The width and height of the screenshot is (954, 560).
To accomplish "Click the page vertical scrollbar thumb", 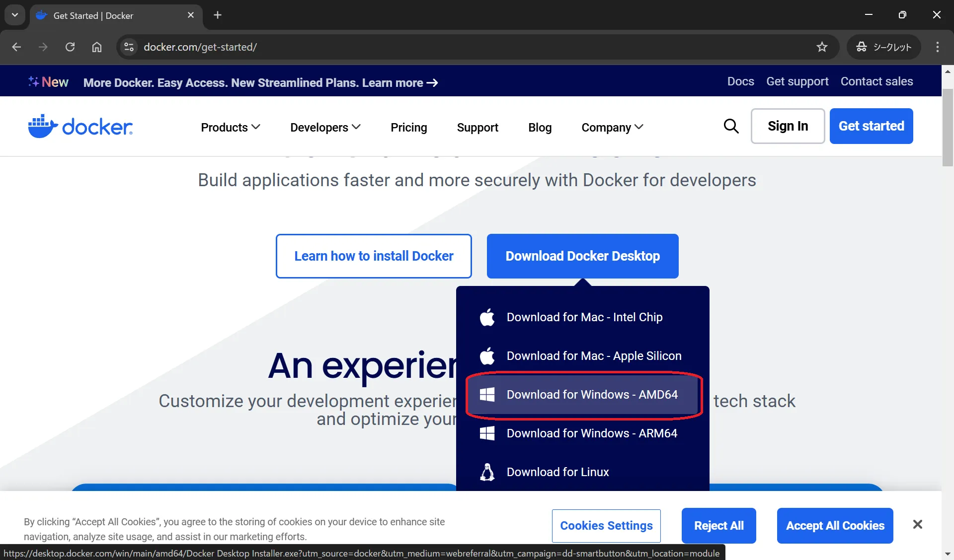I will click(948, 128).
